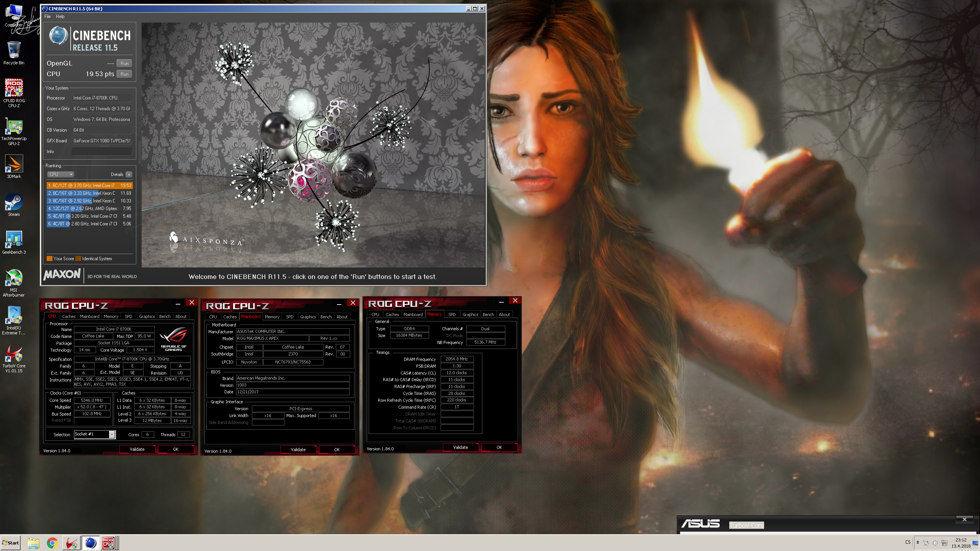Open Intel Extreme Tuning desktop shortcut
This screenshot has width=980, height=551.
14,321
